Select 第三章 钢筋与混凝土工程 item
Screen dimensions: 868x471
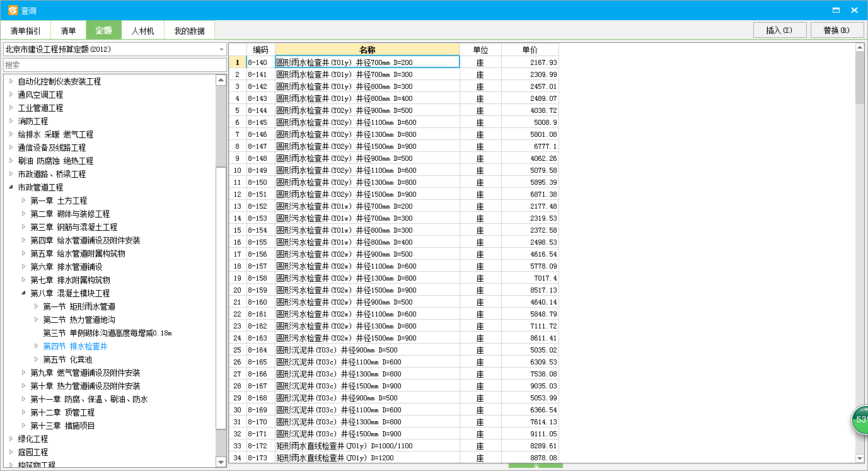74,227
